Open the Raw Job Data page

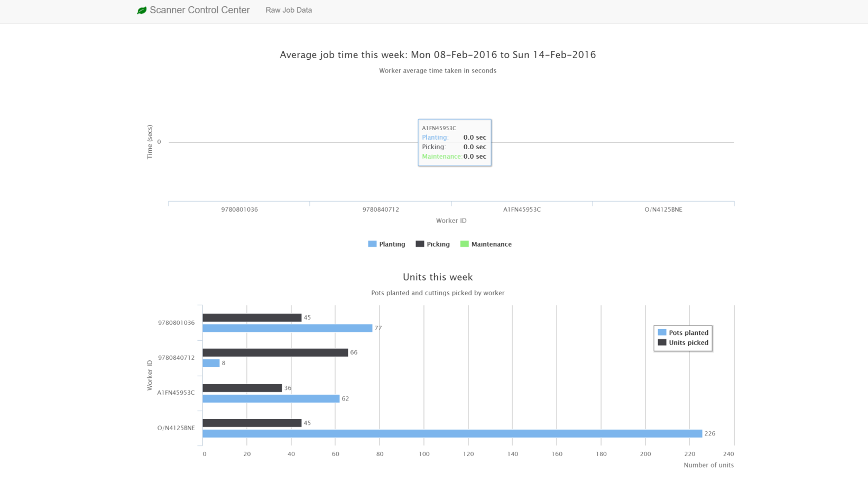tap(289, 10)
